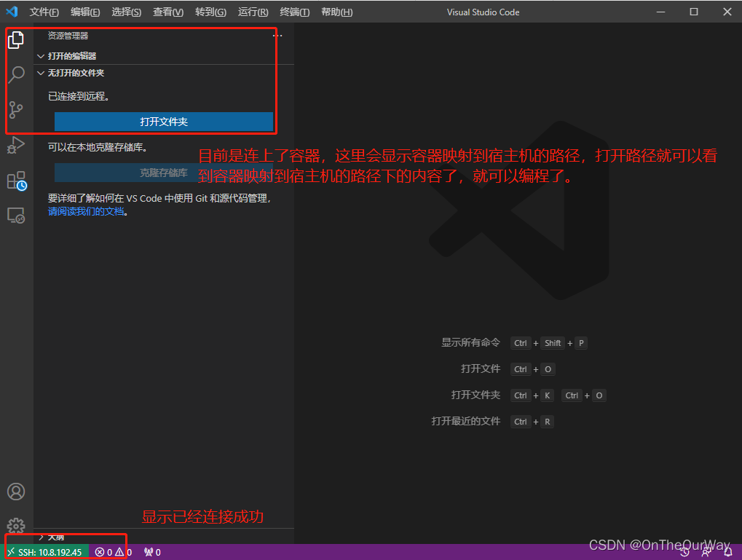Open the 转到(G) menu
The height and width of the screenshot is (560, 742).
tap(210, 12)
